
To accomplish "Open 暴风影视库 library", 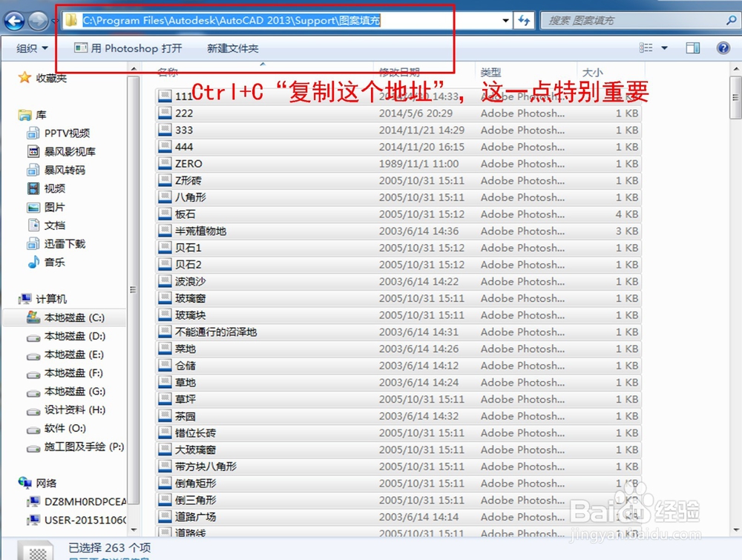I will (62, 152).
